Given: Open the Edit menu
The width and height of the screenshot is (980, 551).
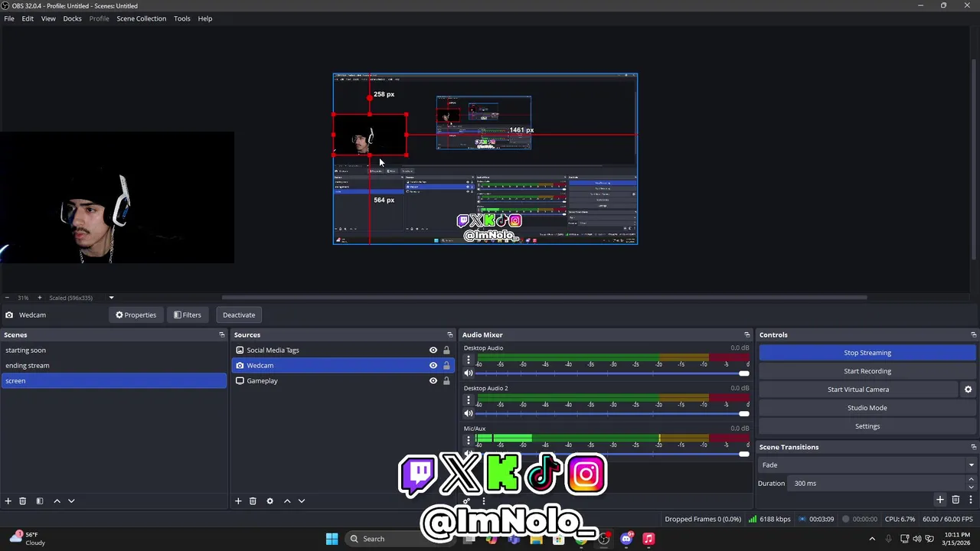Looking at the screenshot, I should tap(28, 18).
